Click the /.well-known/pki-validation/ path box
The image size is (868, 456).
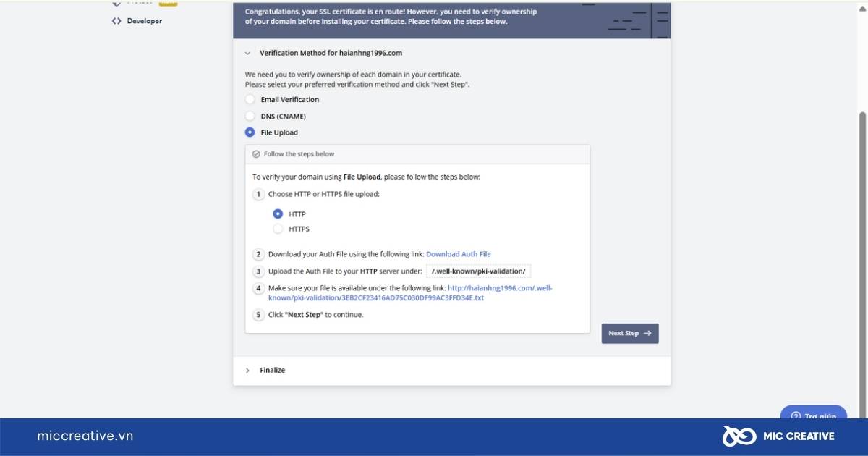click(479, 271)
